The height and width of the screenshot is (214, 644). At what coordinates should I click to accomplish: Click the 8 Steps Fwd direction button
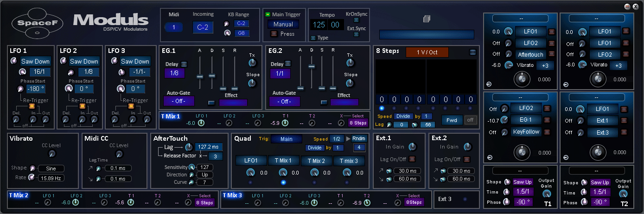pos(452,120)
